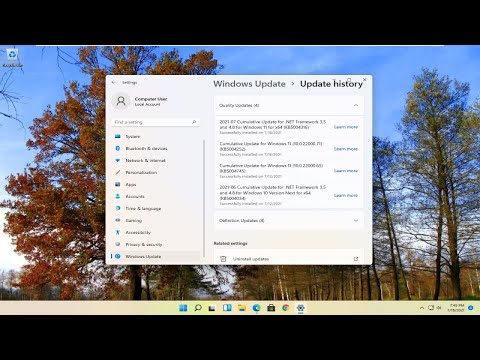Open Uninstall updates option
The image size is (480, 360).
289,259
